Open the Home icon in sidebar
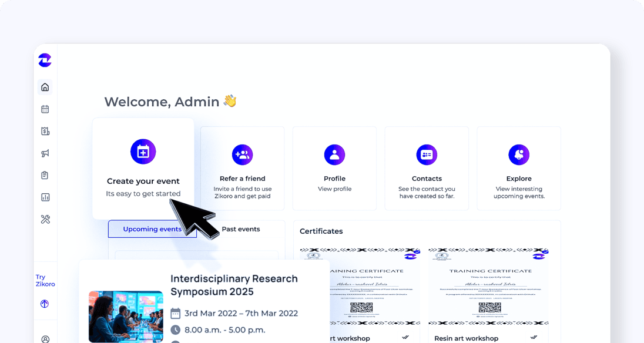This screenshot has width=644, height=343. 45,87
